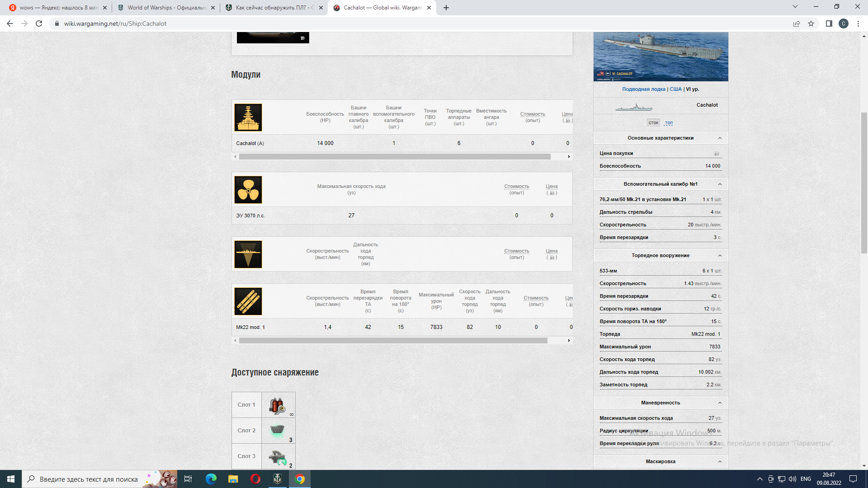Click the hull table horizontal scrollbar
Screen dimensions: 868x488
tap(395, 157)
